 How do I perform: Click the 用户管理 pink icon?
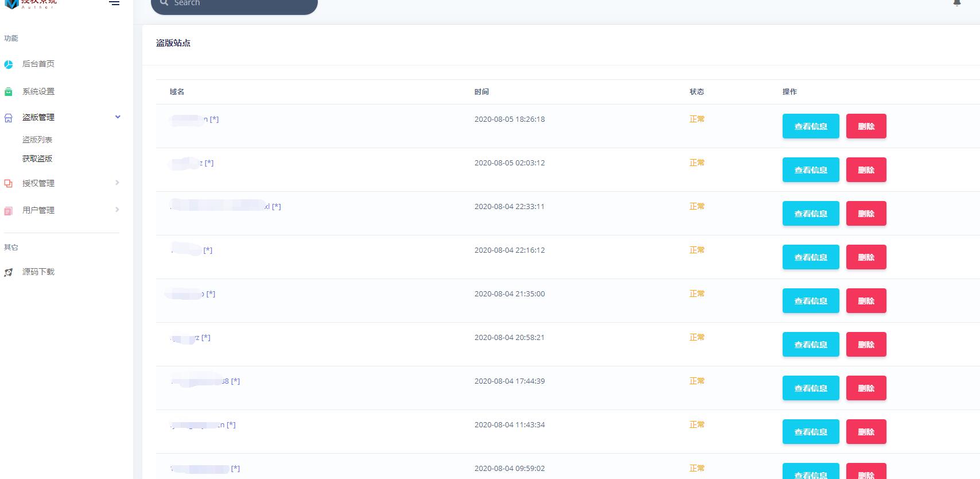point(9,211)
